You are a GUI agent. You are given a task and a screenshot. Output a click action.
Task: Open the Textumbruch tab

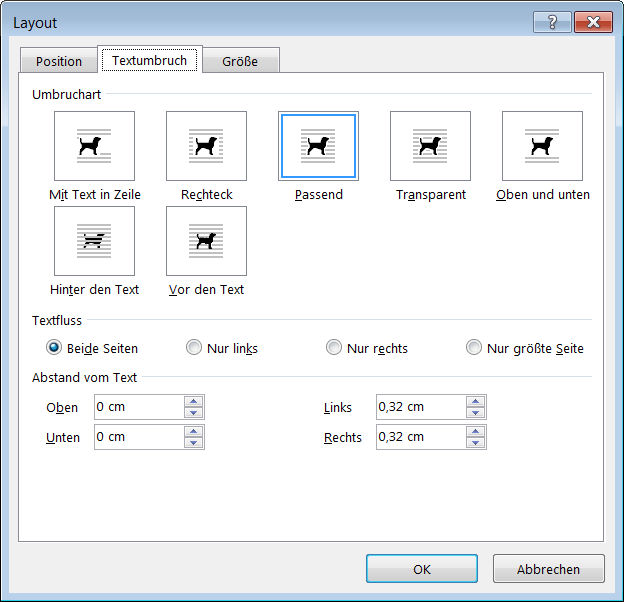tap(150, 60)
